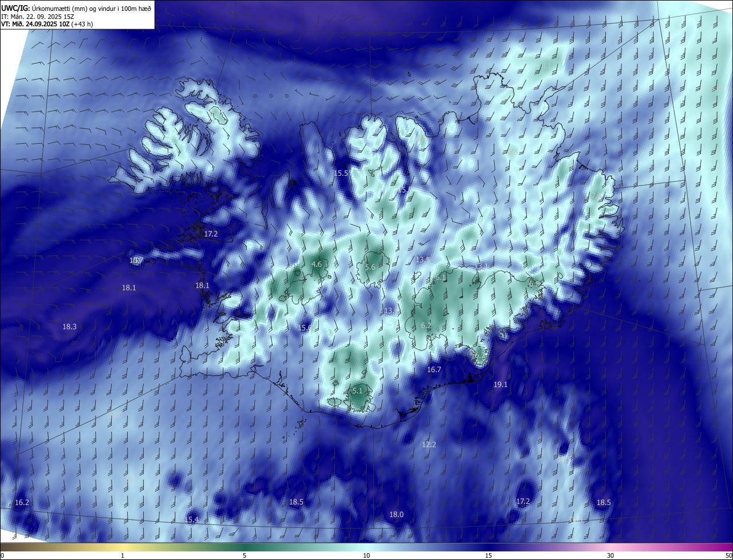
Task: Click the 5.1 value on the southern glacier
Action: click(x=357, y=391)
